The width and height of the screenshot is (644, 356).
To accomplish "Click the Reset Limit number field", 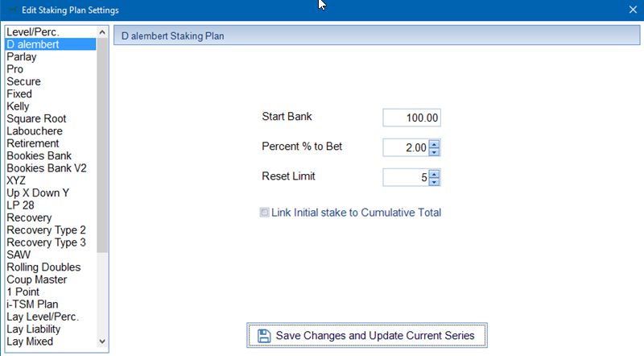I will [x=406, y=177].
